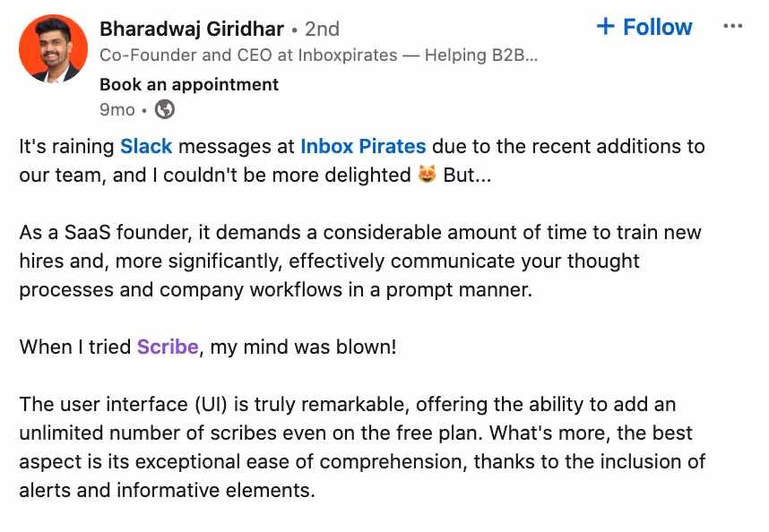Open the Scribe mention link
769x532 pixels.
(x=168, y=347)
